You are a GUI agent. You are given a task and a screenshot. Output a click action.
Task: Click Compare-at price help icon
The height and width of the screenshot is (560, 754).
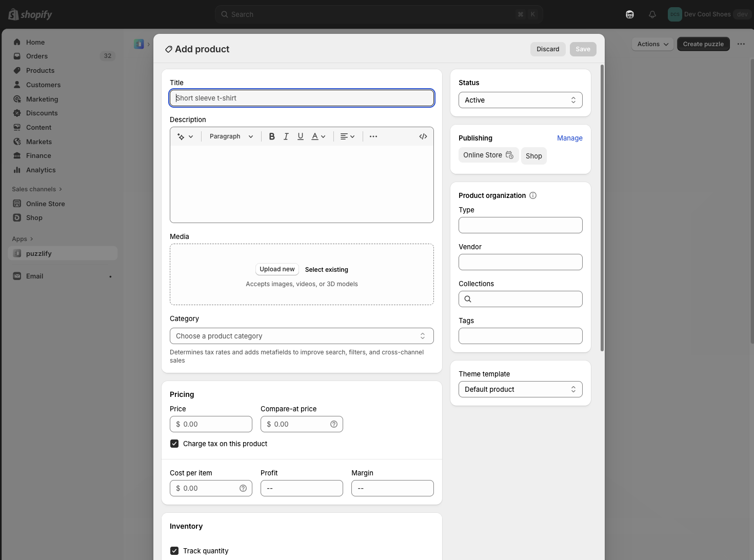click(334, 424)
